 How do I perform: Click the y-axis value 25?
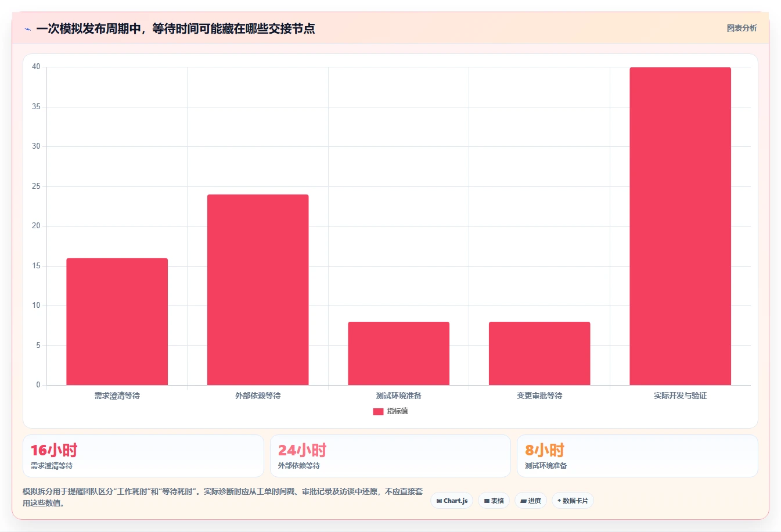(x=36, y=186)
